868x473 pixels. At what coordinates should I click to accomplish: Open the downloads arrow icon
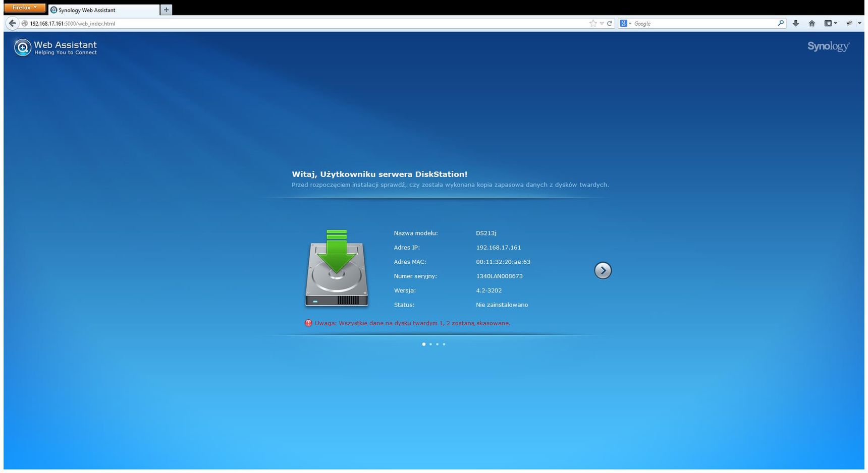point(796,23)
